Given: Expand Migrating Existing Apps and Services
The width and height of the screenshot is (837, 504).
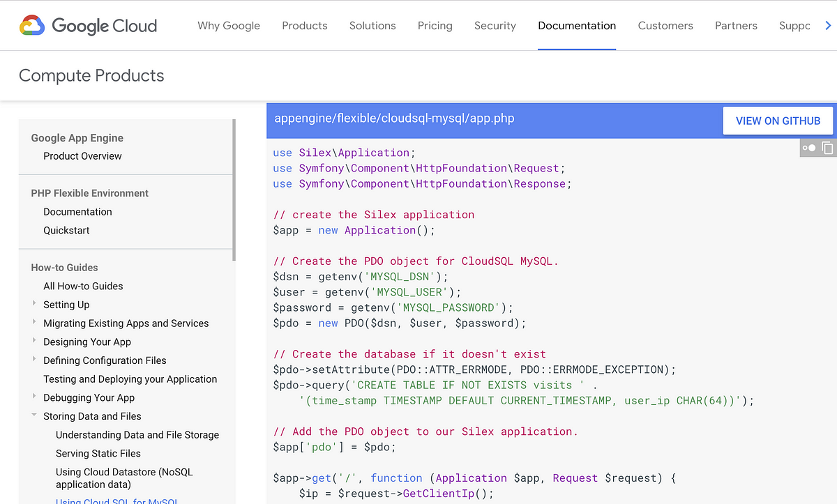Looking at the screenshot, I should pos(34,322).
